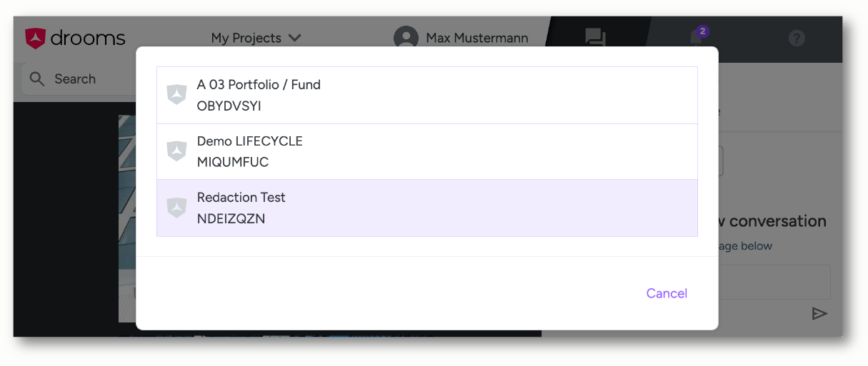
Task: Click shield icon beside A 03 Portfolio
Action: coord(176,95)
